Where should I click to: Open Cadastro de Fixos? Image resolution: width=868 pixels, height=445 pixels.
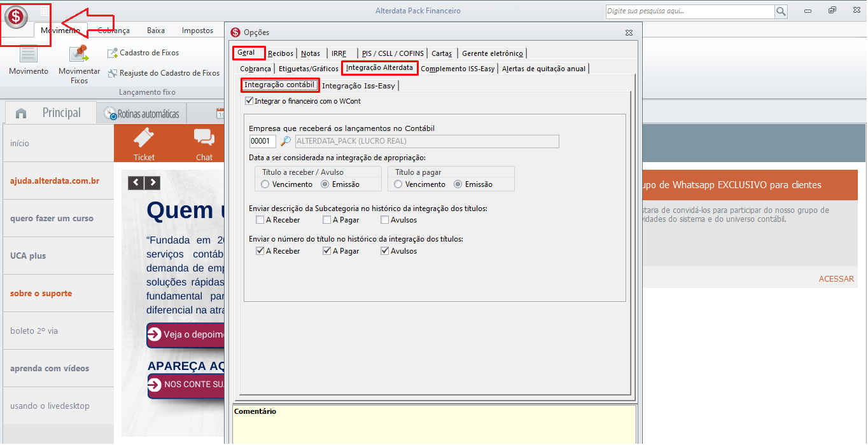pos(143,53)
